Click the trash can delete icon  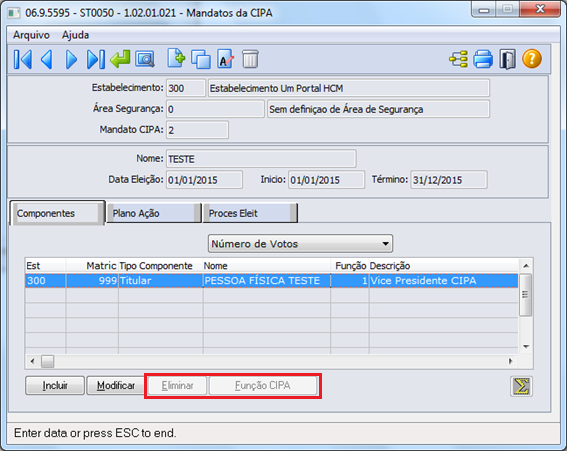[250, 59]
